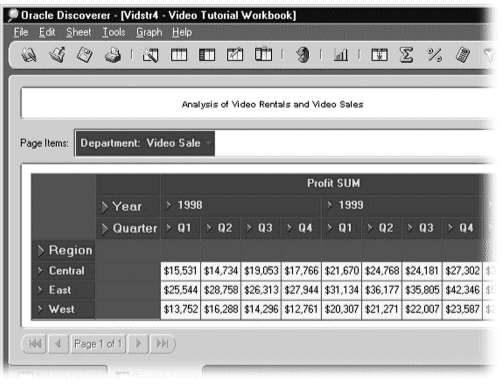Drill into the West region row
Image resolution: width=502 pixels, height=388 pixels.
40,309
